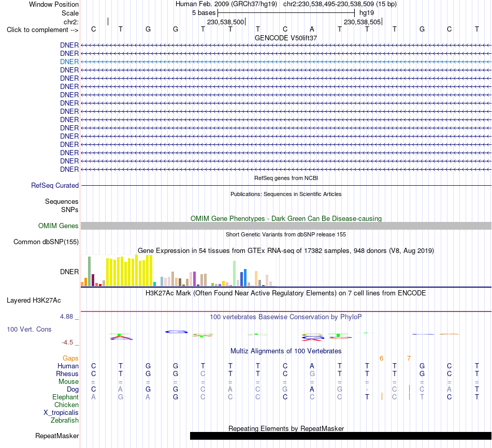
Task: Click the 4.88 PhyloP upper scale value
Action: 66,317
